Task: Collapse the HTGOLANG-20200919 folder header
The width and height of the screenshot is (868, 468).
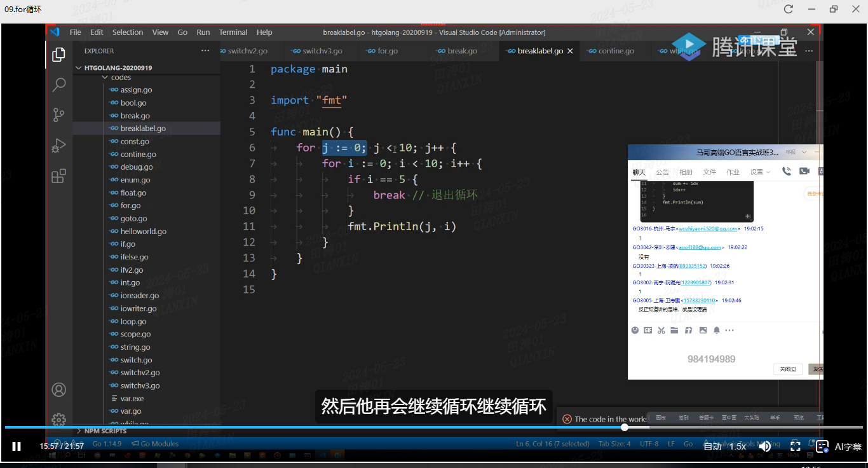Action: pos(146,67)
